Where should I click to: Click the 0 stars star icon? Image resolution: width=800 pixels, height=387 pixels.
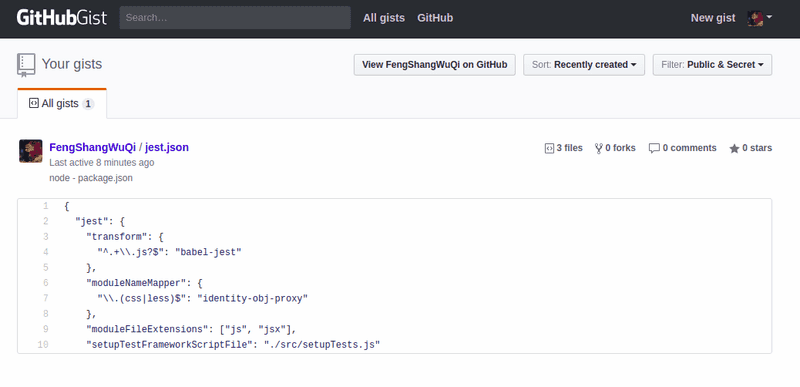pos(734,148)
